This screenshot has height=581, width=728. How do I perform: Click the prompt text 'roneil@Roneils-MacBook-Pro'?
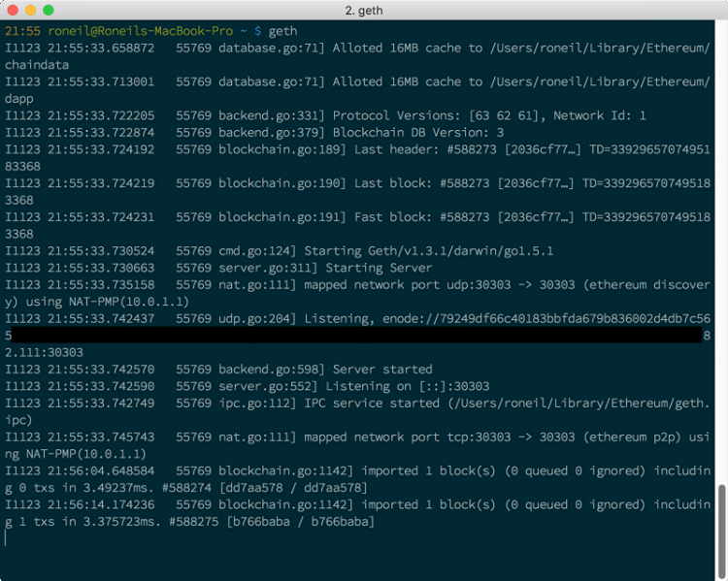tap(140, 31)
